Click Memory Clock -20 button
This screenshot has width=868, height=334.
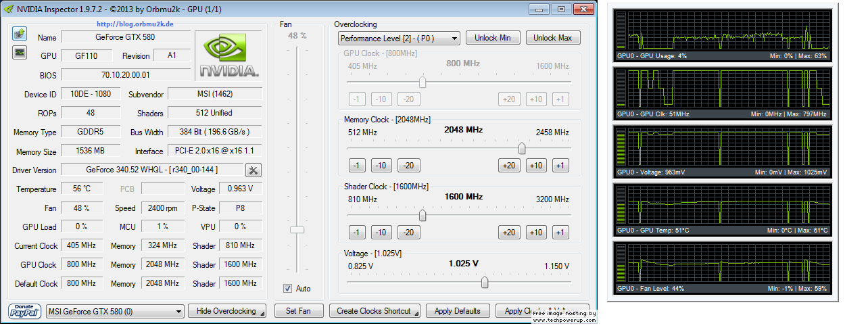pos(408,166)
